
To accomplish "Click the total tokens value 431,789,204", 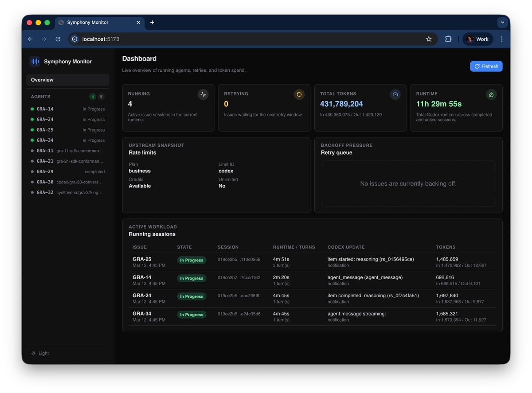I will click(x=341, y=104).
